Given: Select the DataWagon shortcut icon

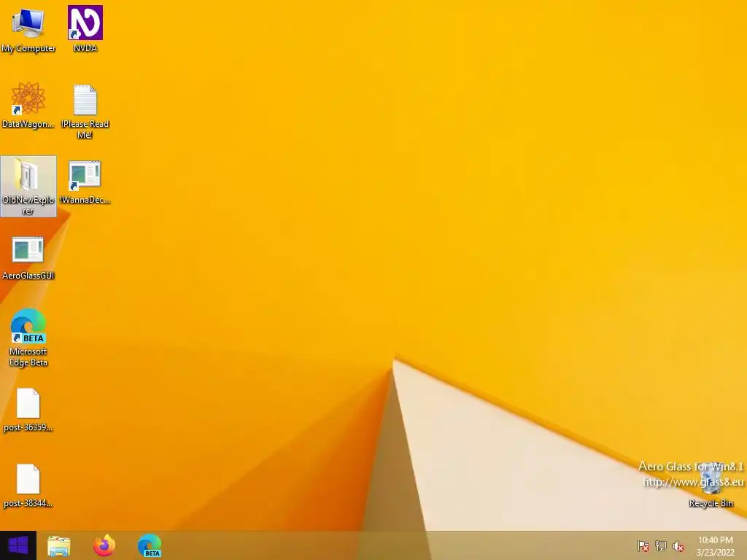Looking at the screenshot, I should click(x=28, y=105).
